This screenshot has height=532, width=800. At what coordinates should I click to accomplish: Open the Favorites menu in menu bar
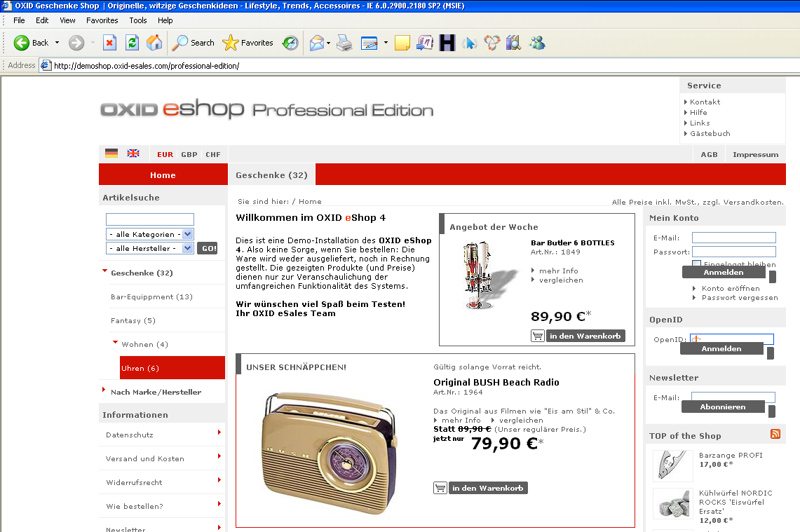pos(102,20)
